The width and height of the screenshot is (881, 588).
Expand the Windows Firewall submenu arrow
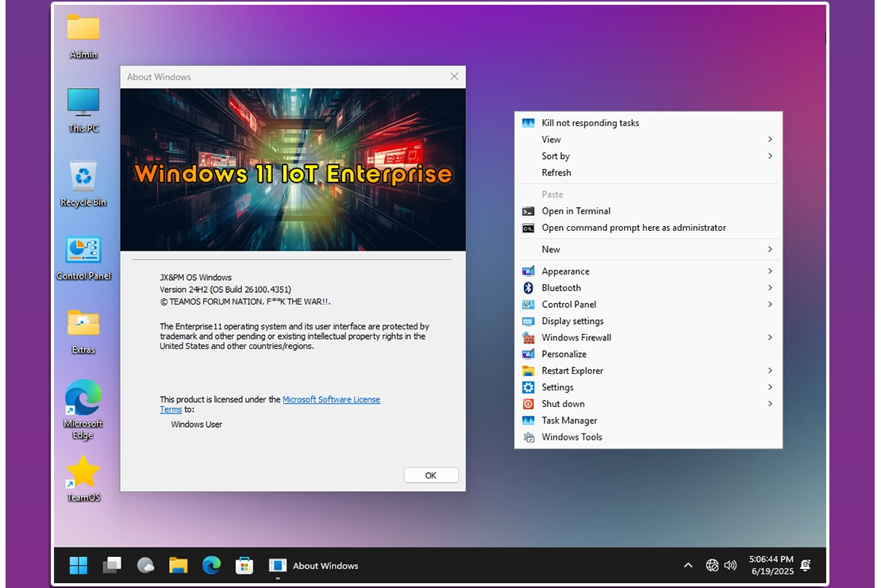[770, 337]
